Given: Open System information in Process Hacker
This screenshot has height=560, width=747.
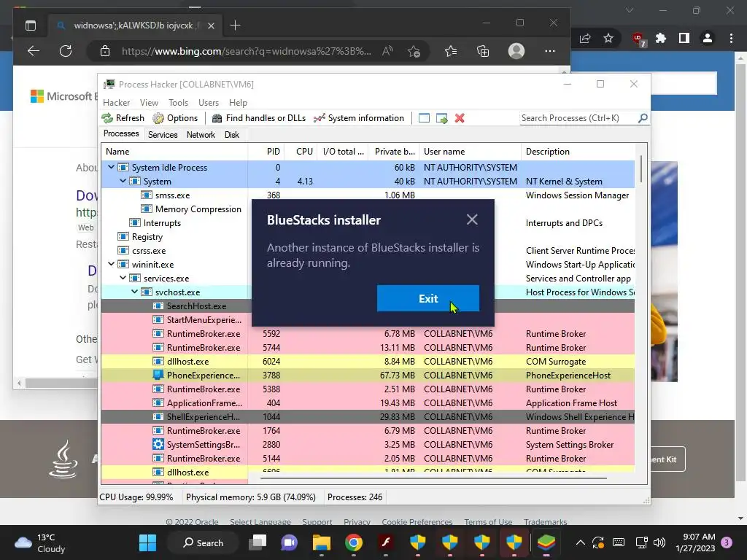Looking at the screenshot, I should pos(359,118).
